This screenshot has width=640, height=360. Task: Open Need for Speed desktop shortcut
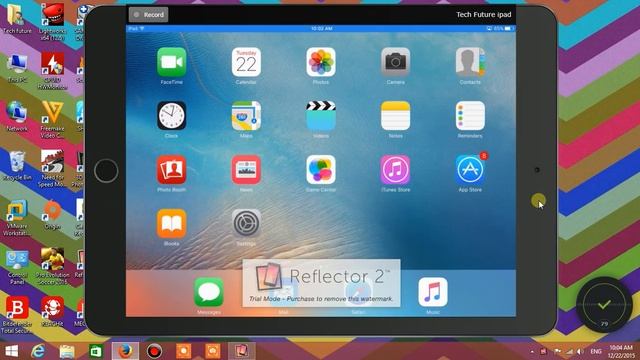pos(52,169)
